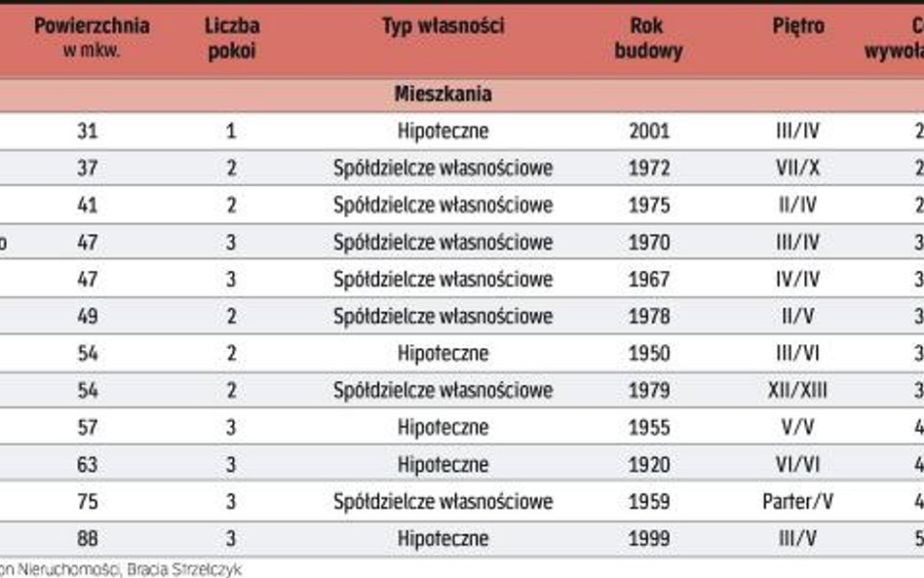Click the 2001 build year cell

[649, 131]
